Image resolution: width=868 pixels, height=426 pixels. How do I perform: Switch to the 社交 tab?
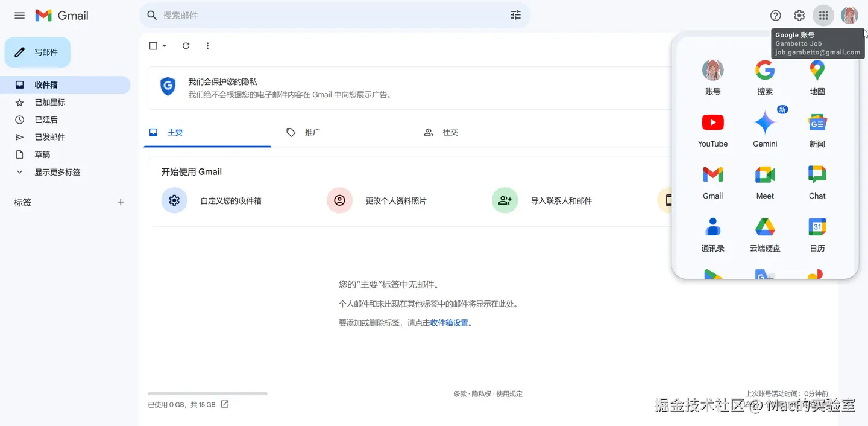[482, 132]
